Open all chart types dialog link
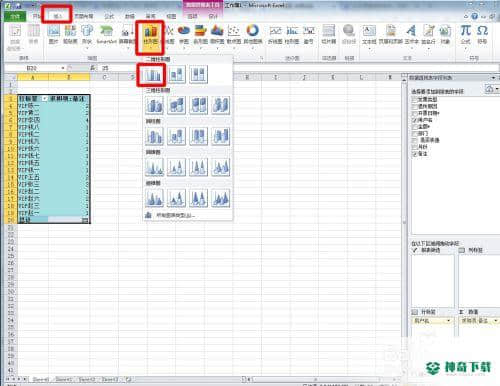The height and width of the screenshot is (386, 500). tap(176, 215)
